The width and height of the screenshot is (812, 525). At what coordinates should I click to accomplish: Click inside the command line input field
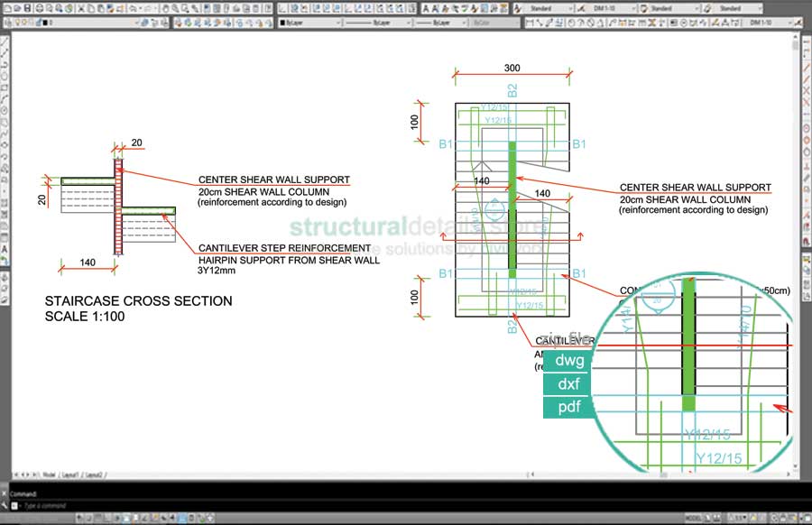point(135,503)
